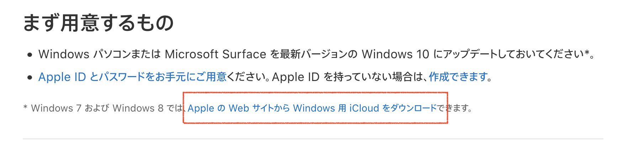Click the horizontal divider line below the footnote

(313, 139)
